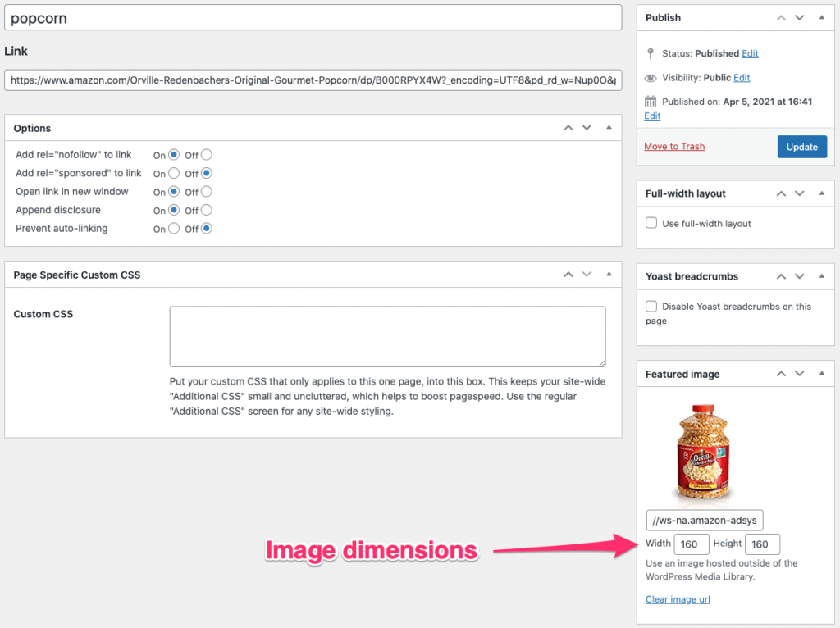Click the image Width field
The image size is (840, 628).
pos(691,544)
